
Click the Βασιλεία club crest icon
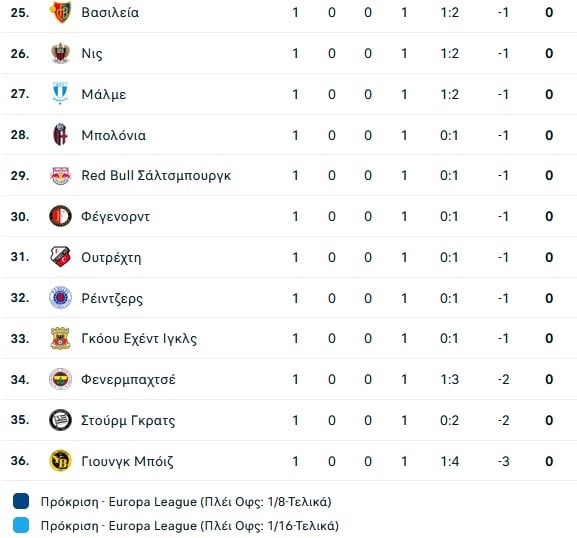[x=60, y=12]
